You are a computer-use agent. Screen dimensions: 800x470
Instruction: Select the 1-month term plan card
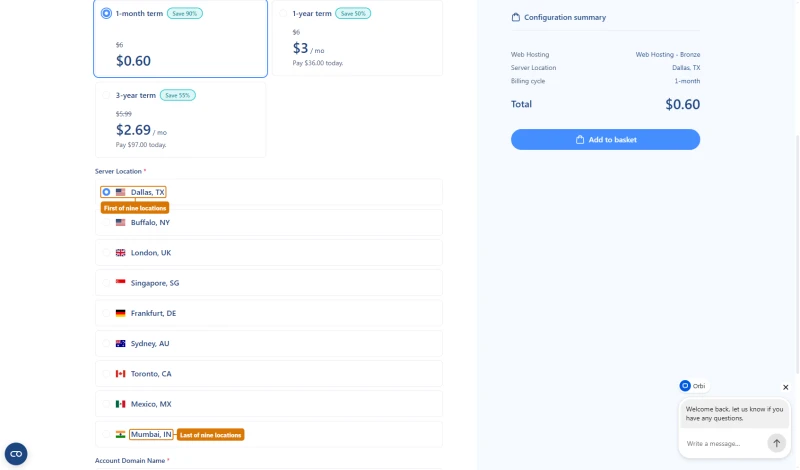(x=180, y=39)
